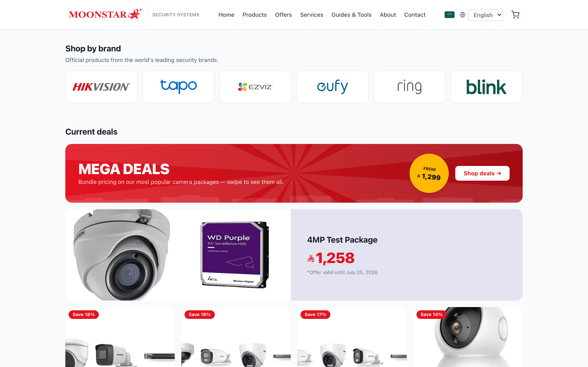Select the EZVIZ brand tile
The width and height of the screenshot is (588, 367).
pyautogui.click(x=255, y=87)
